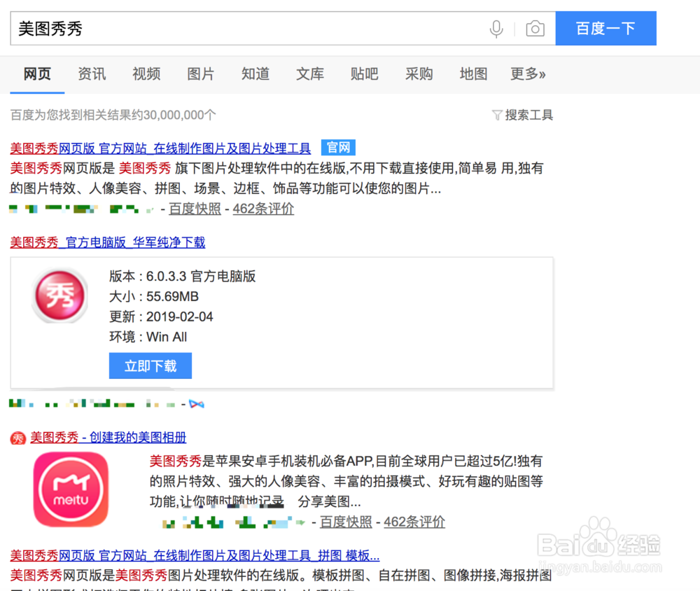The height and width of the screenshot is (591, 700).
Task: Click the microphone voice search icon
Action: pyautogui.click(x=496, y=29)
